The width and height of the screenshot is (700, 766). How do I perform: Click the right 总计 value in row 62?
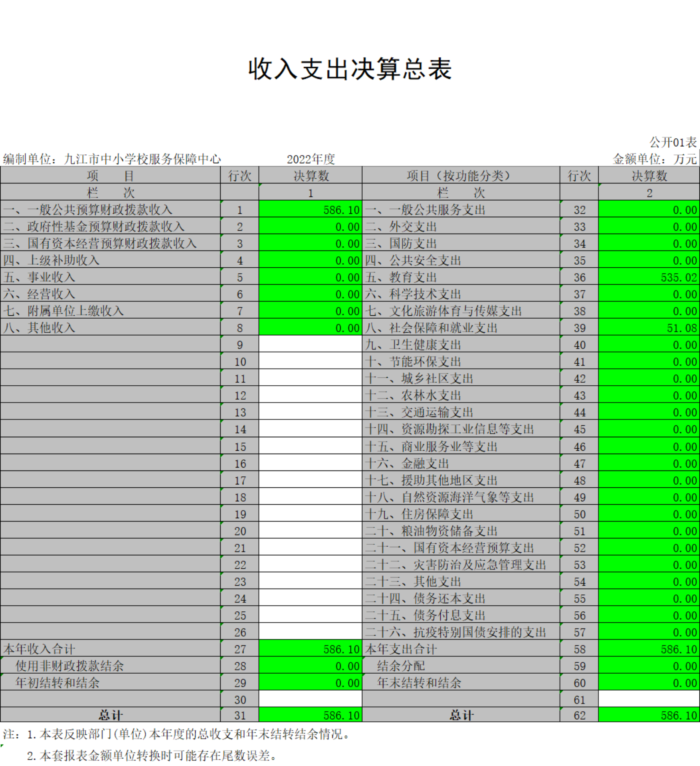649,715
